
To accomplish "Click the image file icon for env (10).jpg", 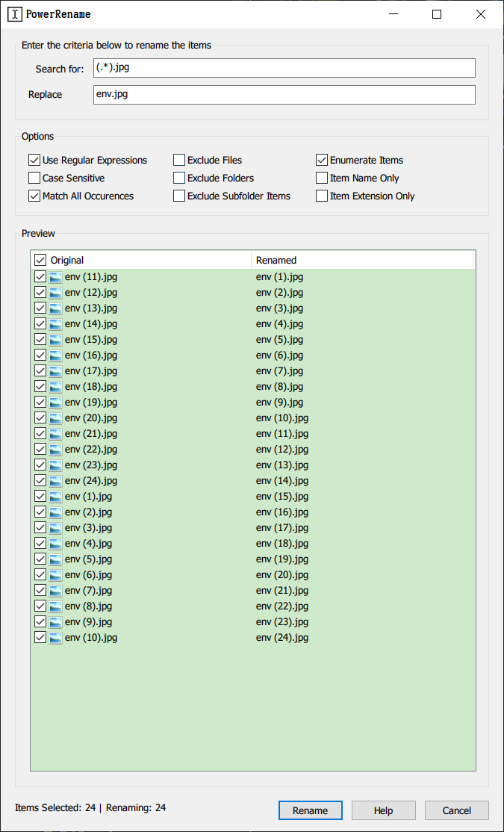I will tap(55, 638).
